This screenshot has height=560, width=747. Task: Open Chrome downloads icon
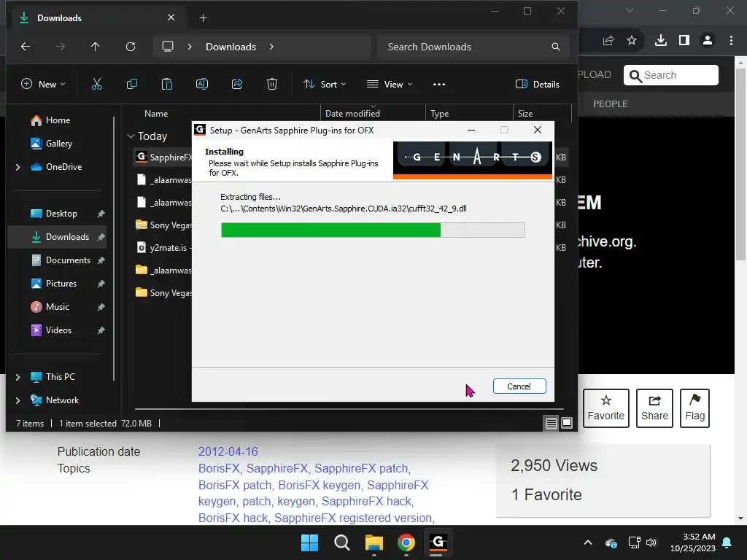point(661,41)
